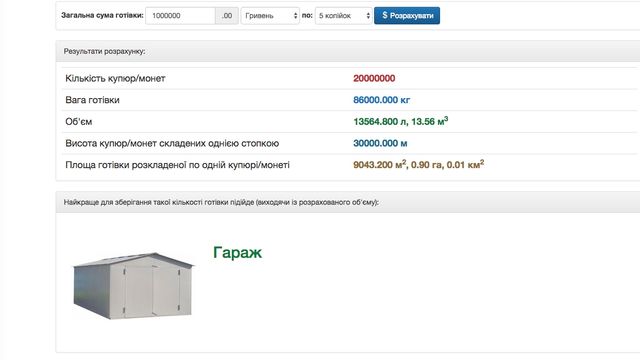
Task: Click the green Гараж heading
Action: click(237, 253)
